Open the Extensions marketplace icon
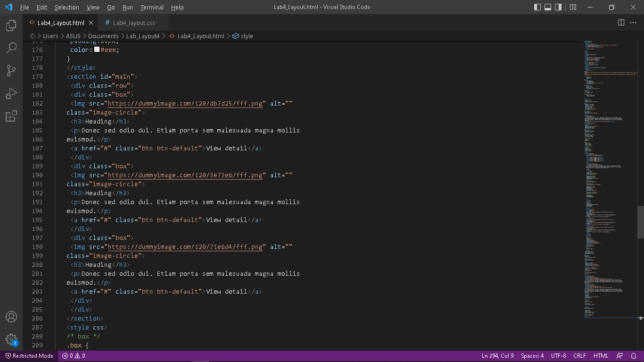The image size is (644, 362). tap(11, 116)
